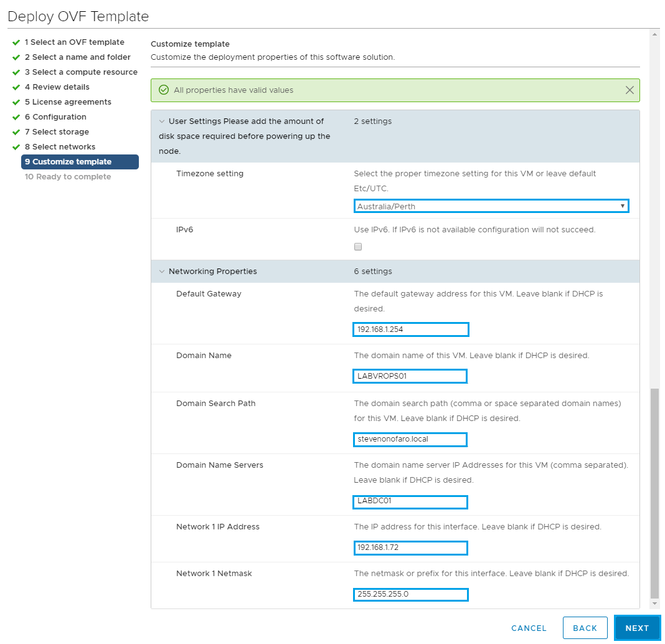Click the green success checkmark icon in banner
Screen dimensions: 665x644
164,90
